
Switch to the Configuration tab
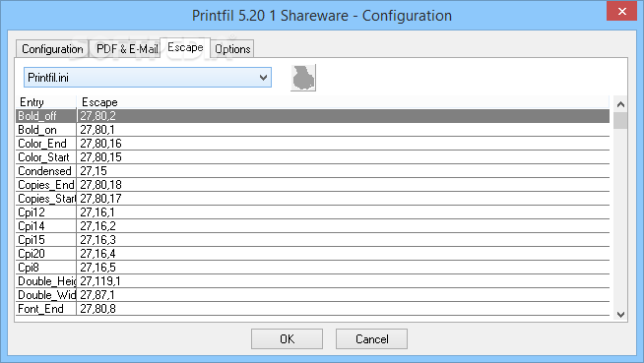pyautogui.click(x=52, y=49)
